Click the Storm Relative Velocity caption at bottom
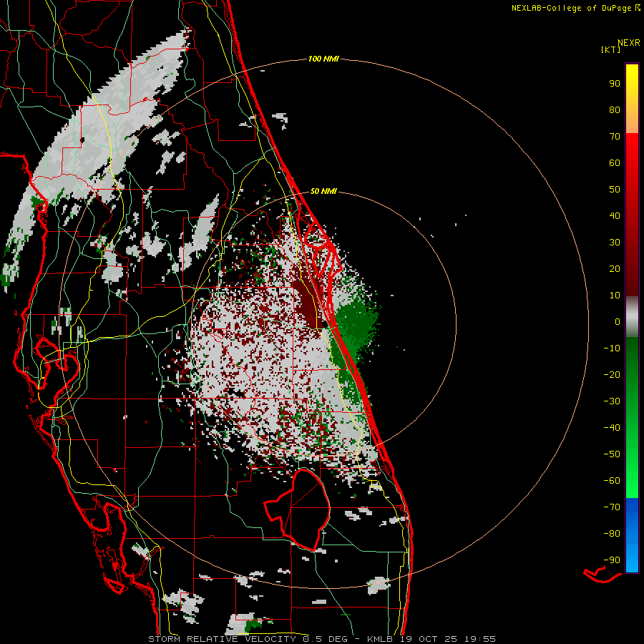The image size is (644, 644). [x=321, y=639]
